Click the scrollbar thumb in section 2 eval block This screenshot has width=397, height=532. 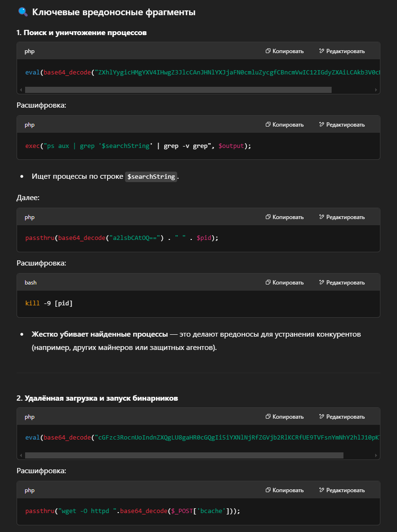[184, 455]
